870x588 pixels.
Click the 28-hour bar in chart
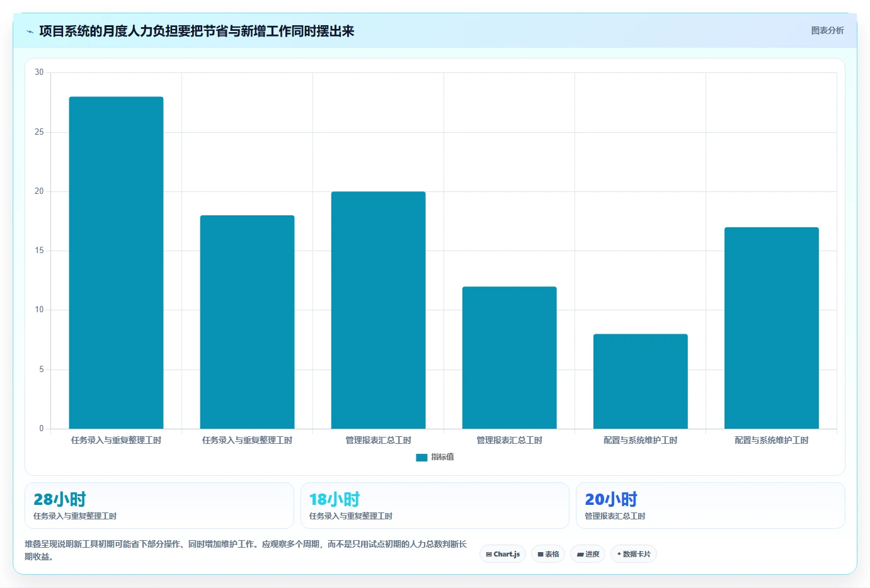pos(116,263)
